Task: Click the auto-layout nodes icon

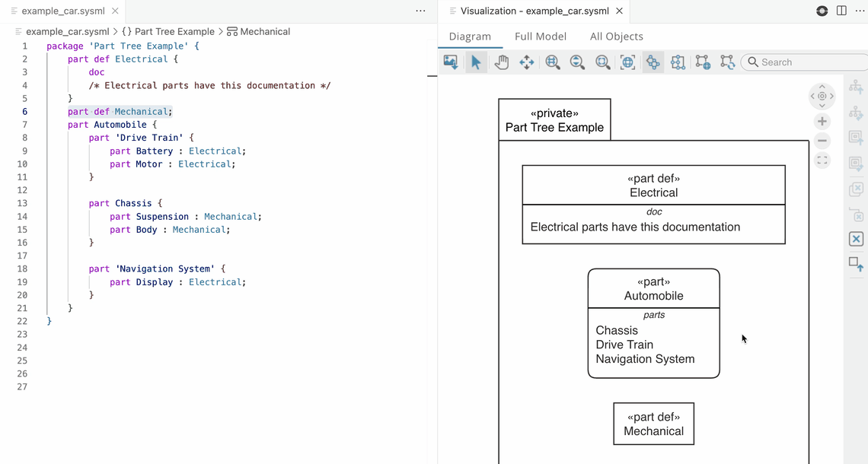Action: (678, 62)
